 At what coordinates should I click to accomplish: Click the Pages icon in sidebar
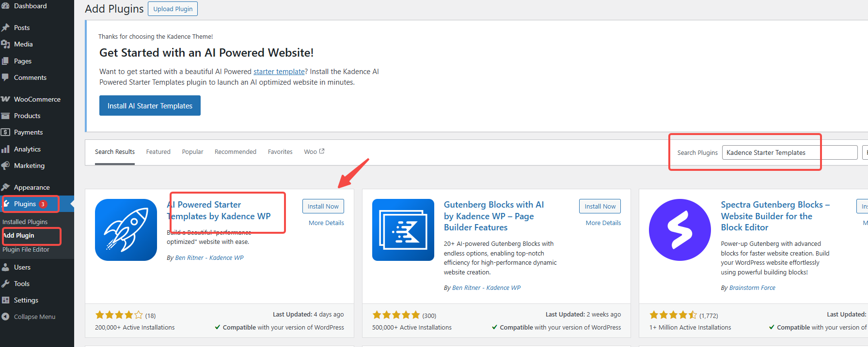click(5, 61)
